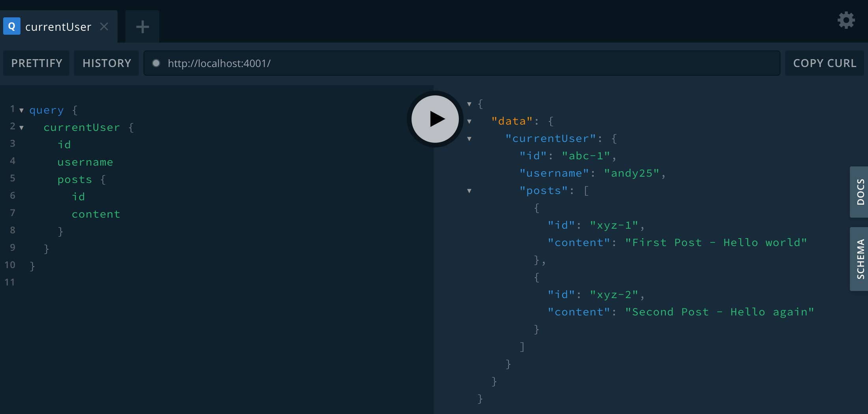Collapse the query block on line 1

pos(22,111)
